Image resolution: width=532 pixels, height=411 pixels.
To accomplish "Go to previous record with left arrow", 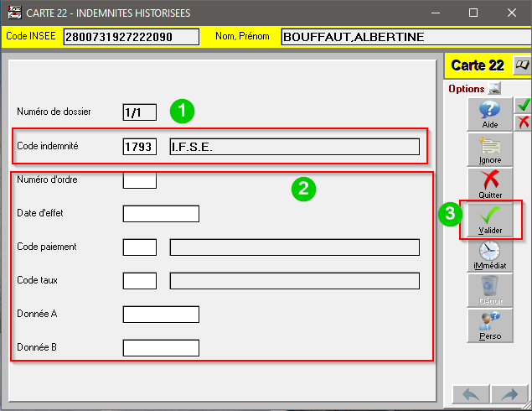I will click(x=470, y=393).
